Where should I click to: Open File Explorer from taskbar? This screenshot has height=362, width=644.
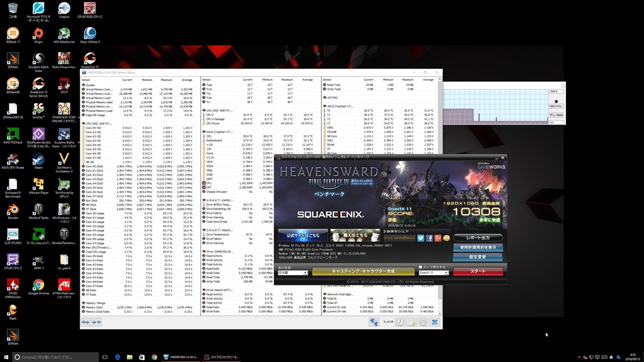point(130,357)
